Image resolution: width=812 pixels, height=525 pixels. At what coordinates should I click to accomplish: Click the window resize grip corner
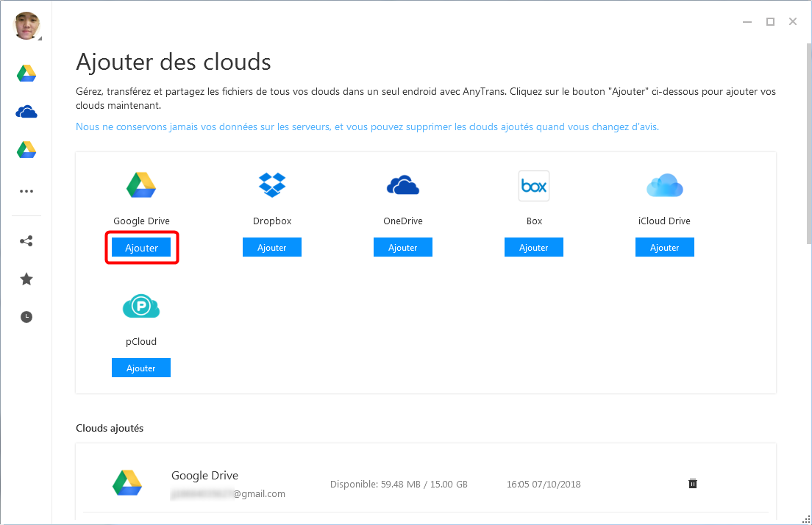click(x=806, y=520)
